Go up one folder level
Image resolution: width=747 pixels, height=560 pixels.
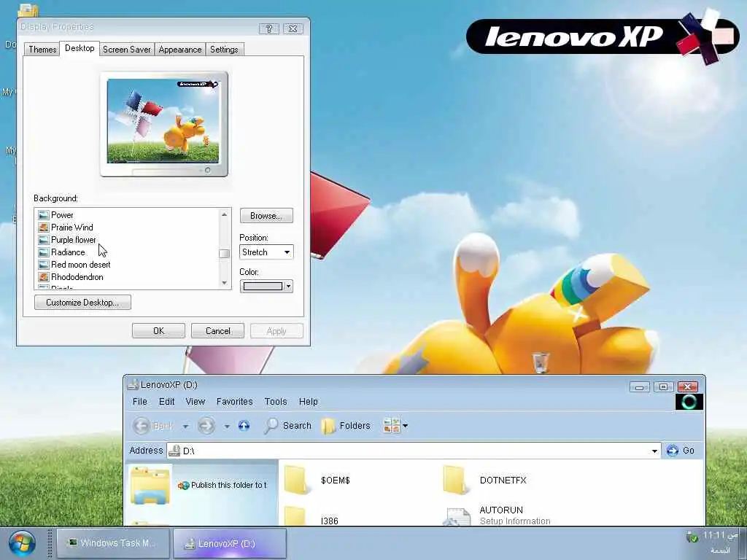tap(244, 425)
